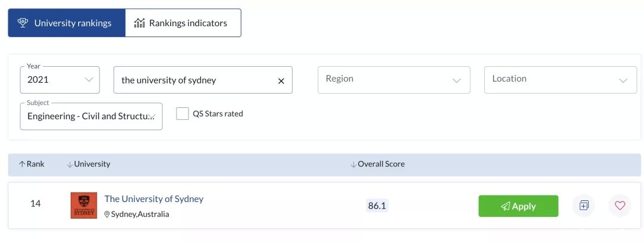Image resolution: width=644 pixels, height=242 pixels.
Task: Open the Year 2021 dropdown
Action: (60, 80)
